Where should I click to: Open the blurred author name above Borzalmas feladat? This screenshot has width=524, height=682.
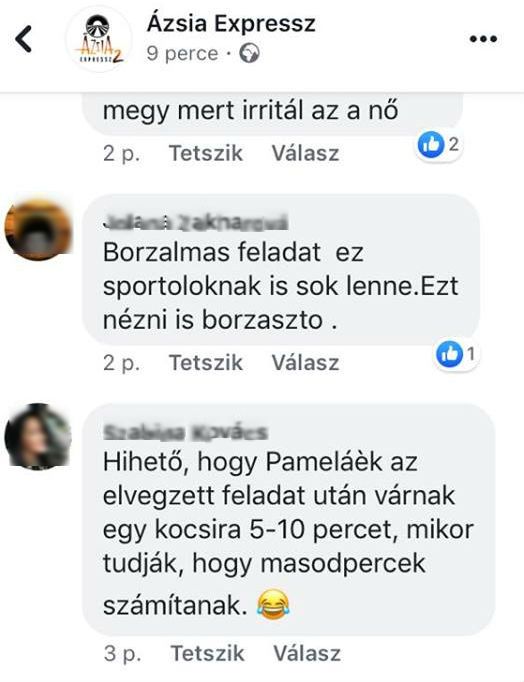196,222
